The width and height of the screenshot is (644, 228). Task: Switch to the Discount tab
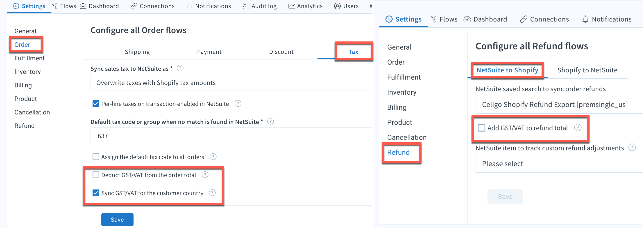click(x=281, y=52)
